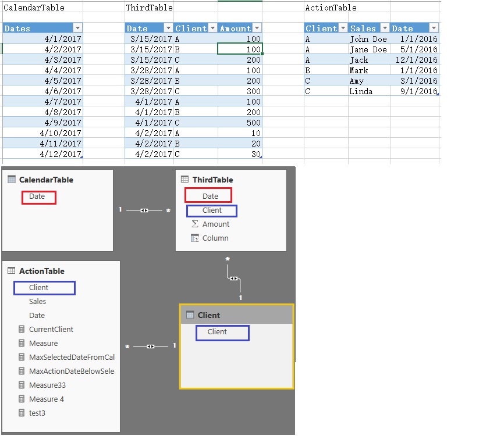
Task: Click the measure icon beside MaxSelectedDateFromCal
Action: pyautogui.click(x=22, y=357)
